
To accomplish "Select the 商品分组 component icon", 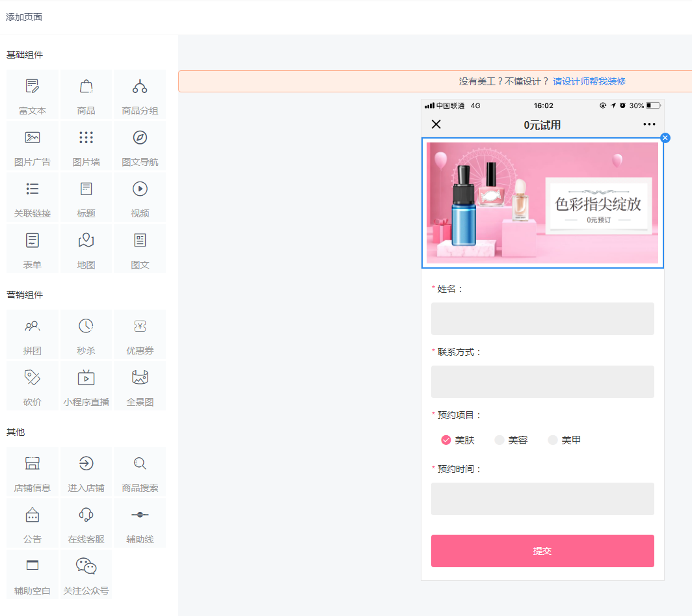I will (x=140, y=87).
